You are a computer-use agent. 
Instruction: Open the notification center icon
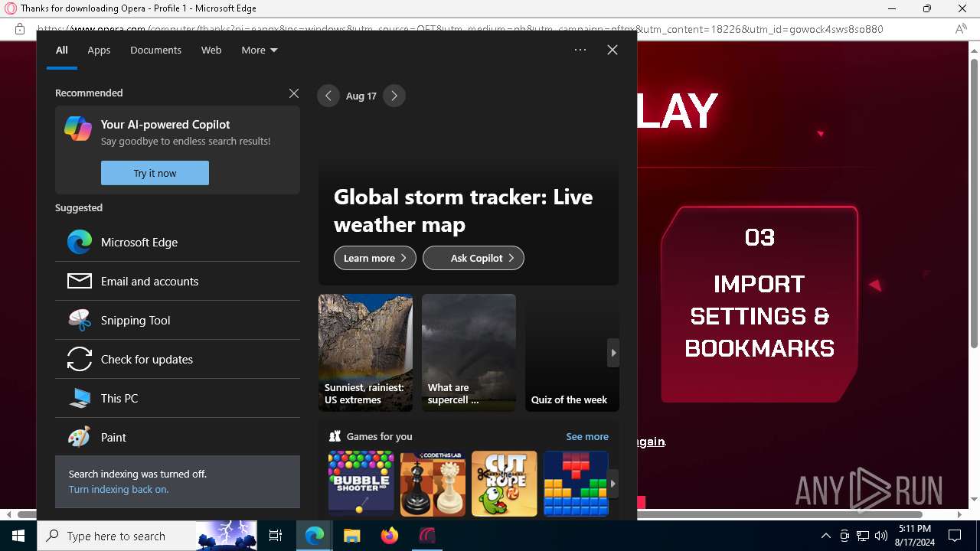click(955, 536)
